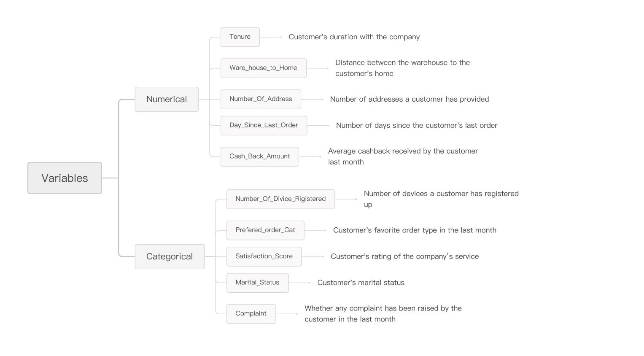This screenshot has height=356, width=644.
Task: Select the Day_Since_Last_Order node
Action: [x=264, y=125]
